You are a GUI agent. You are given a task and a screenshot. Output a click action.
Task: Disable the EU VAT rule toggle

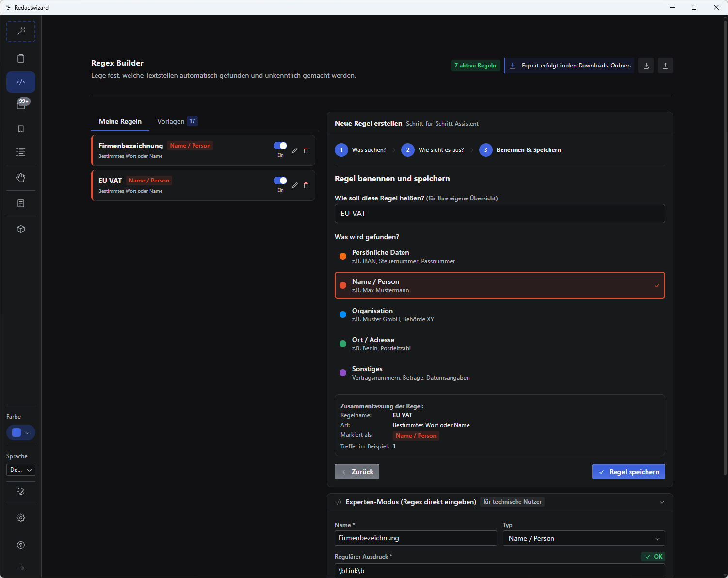280,181
